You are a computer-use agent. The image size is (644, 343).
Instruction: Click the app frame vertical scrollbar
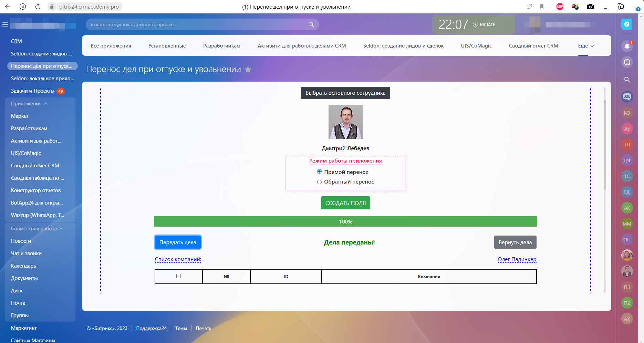click(x=605, y=145)
